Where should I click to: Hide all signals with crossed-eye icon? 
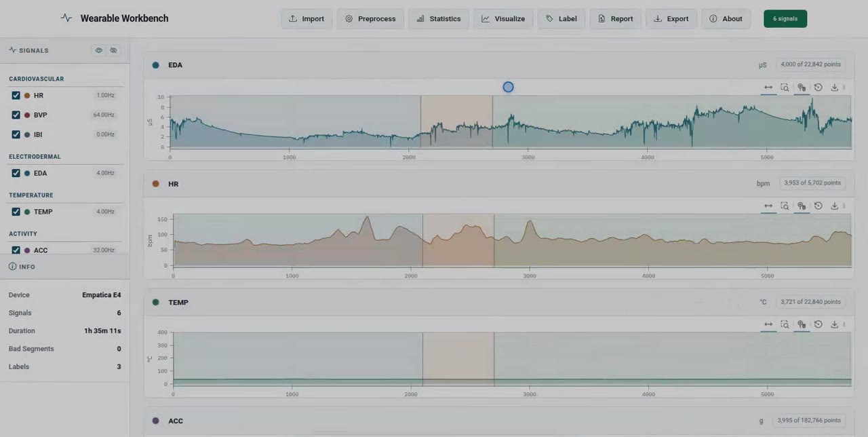(113, 50)
